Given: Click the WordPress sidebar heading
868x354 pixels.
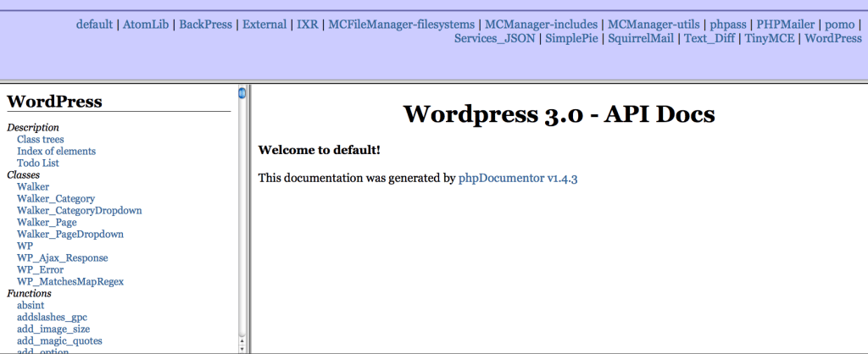Looking at the screenshot, I should click(54, 102).
